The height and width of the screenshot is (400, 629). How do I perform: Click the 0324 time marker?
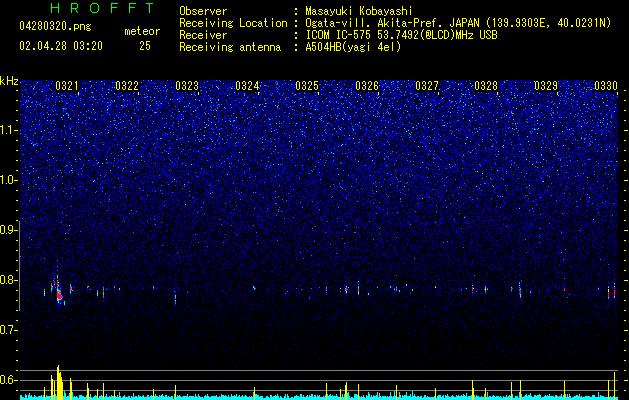pyautogui.click(x=247, y=86)
